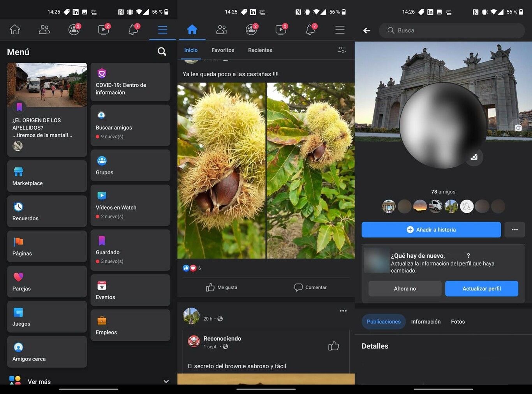This screenshot has width=532, height=394.
Task: Select the Información tab on the profile
Action: [426, 322]
